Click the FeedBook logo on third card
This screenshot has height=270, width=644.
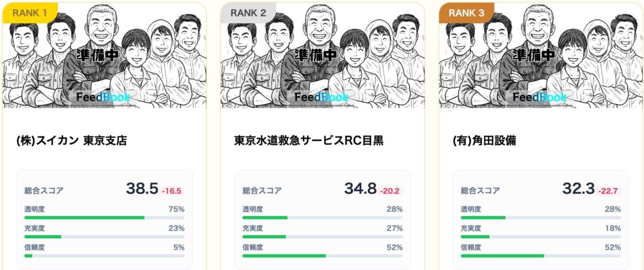[x=540, y=98]
